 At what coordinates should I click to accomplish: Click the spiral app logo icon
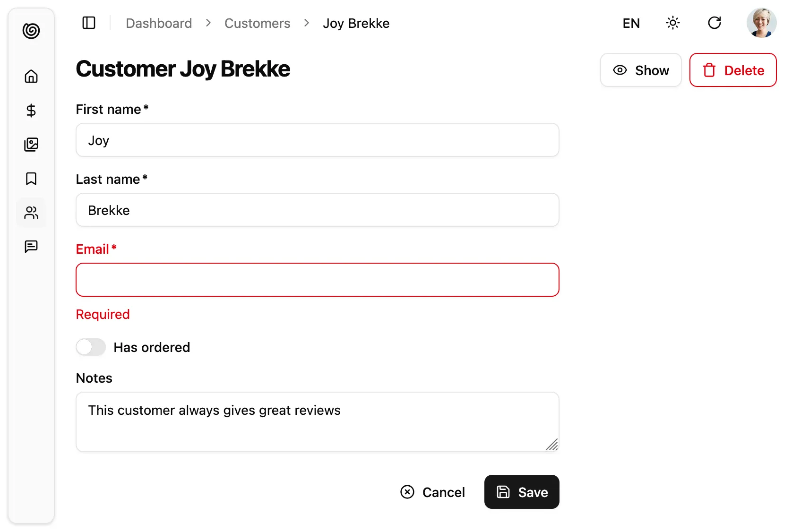pos(31,31)
